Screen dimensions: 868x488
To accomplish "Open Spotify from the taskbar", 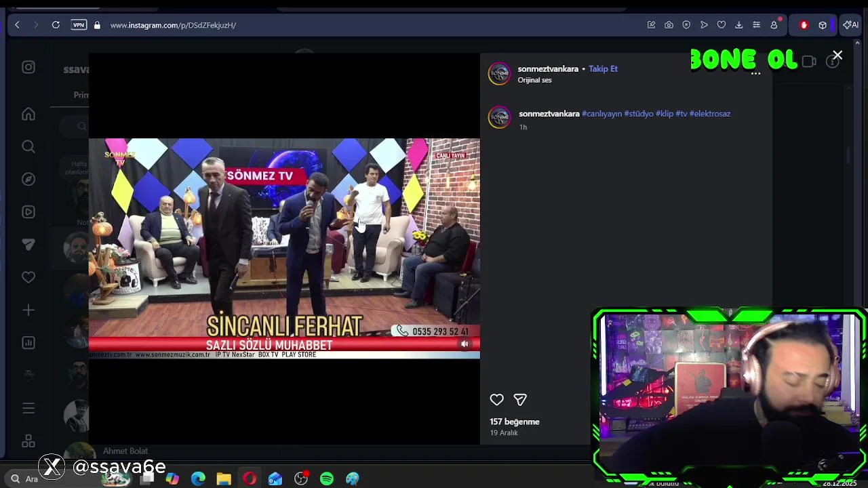I will point(327,479).
